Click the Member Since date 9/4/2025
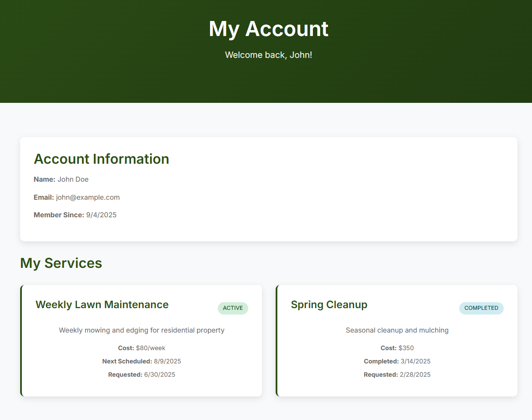This screenshot has width=532, height=420. (x=101, y=215)
